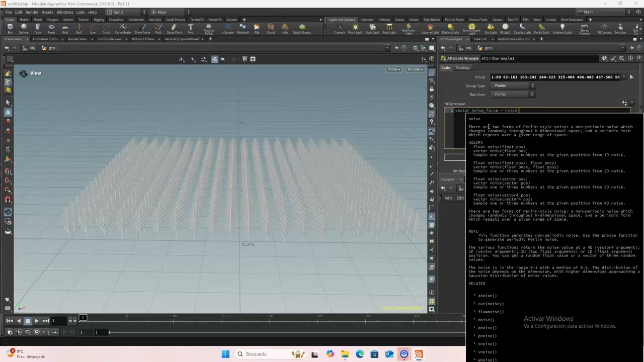The width and height of the screenshot is (644, 362).
Task: Open the Render menu
Action: (32, 12)
